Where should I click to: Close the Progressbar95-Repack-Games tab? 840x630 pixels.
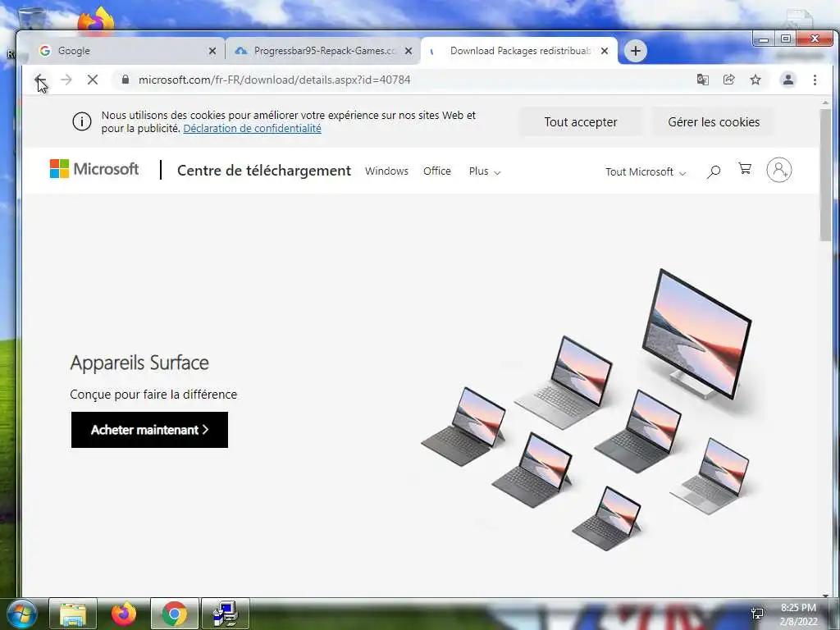pos(409,51)
